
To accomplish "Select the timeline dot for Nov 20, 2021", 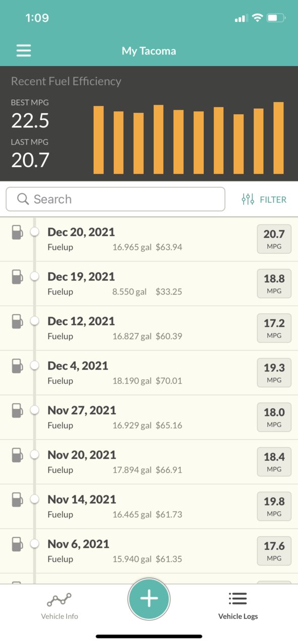I will (35, 455).
